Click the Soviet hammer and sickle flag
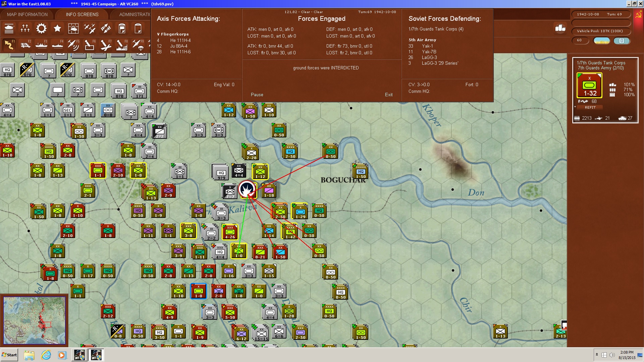The height and width of the screenshot is (362, 644). pos(638,15)
